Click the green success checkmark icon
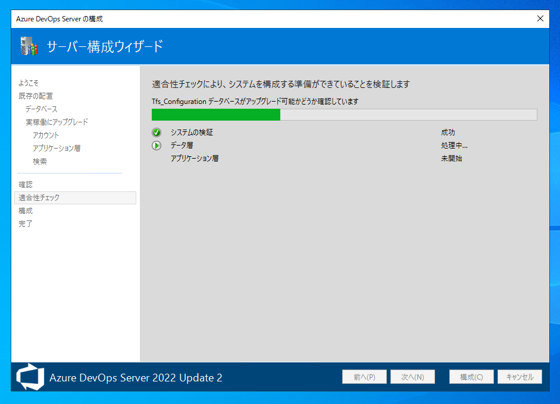Screen dimensions: 560x404 pyautogui.click(x=156, y=133)
